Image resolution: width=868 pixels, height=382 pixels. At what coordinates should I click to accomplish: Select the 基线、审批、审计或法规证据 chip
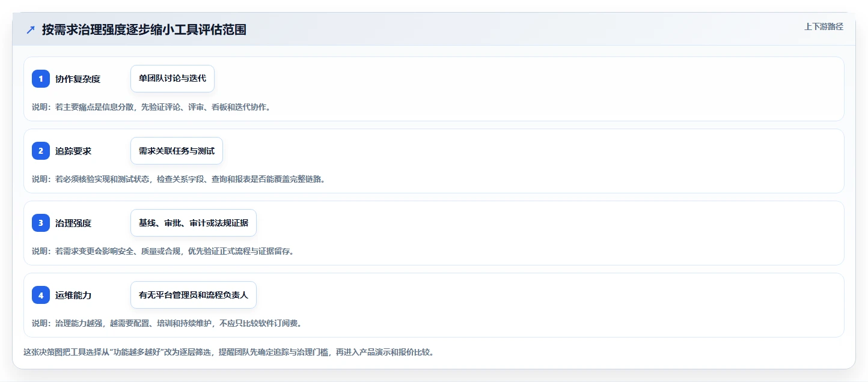[x=194, y=223]
